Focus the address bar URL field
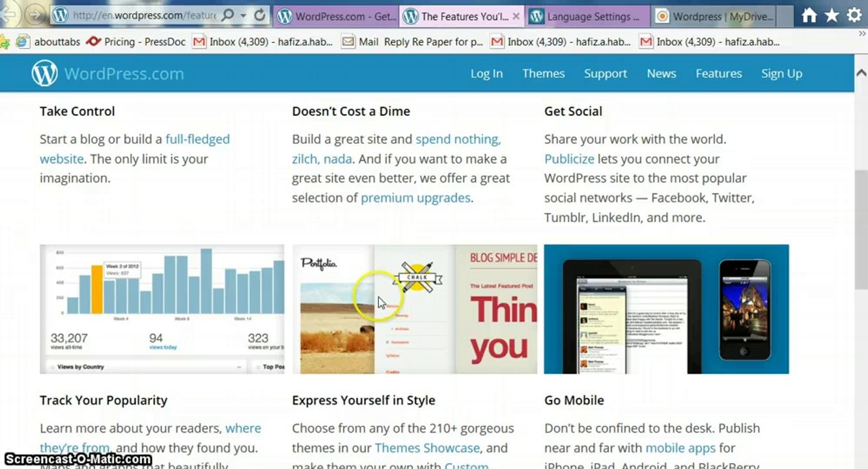The image size is (868, 469). [x=144, y=16]
